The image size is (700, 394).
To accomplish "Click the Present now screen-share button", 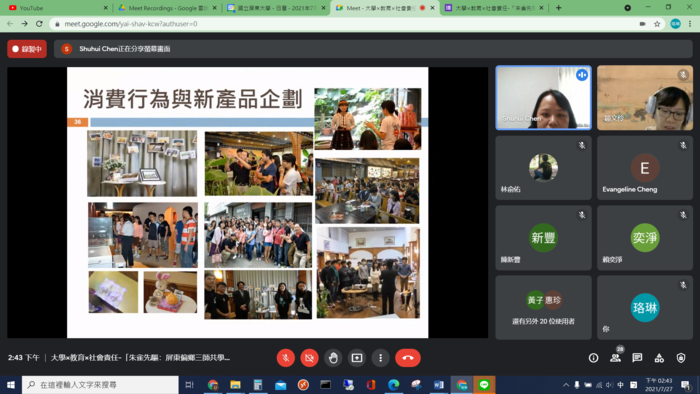I will pyautogui.click(x=357, y=358).
